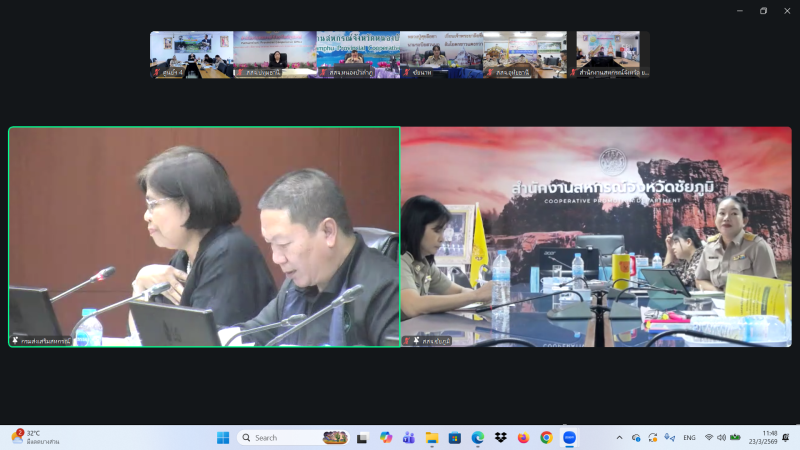Open Microsoft Teams from the taskbar

pyautogui.click(x=409, y=438)
